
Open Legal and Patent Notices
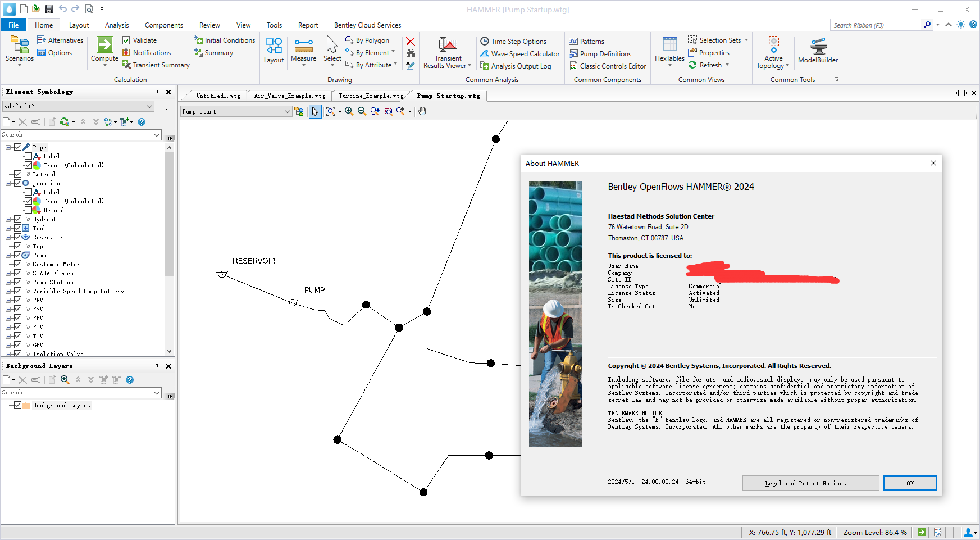pos(810,483)
